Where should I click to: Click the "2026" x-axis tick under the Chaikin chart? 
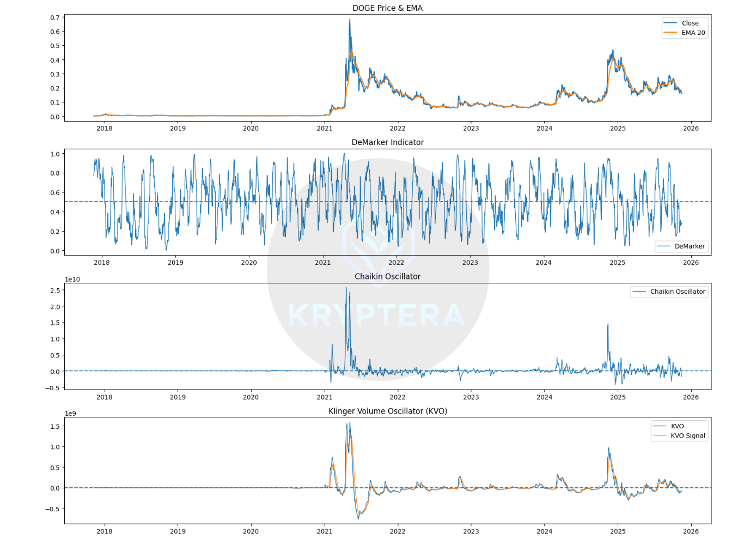coord(691,397)
